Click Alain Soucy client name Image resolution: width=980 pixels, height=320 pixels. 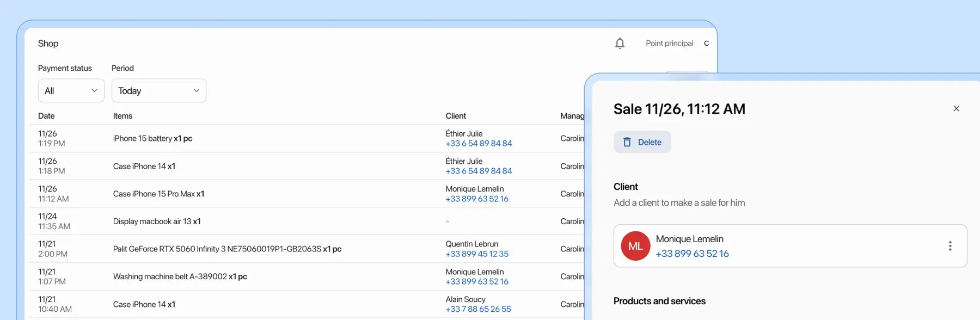click(465, 299)
